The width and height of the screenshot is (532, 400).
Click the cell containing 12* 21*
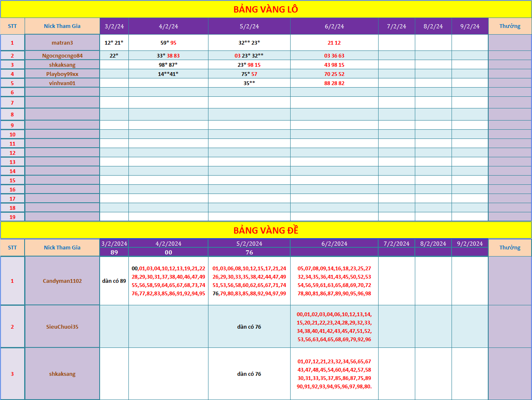pos(114,43)
